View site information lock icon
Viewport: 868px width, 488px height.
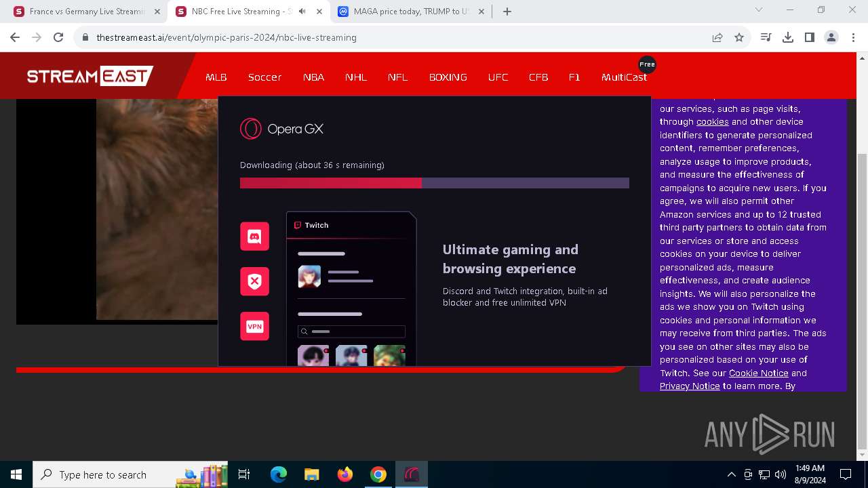(85, 37)
